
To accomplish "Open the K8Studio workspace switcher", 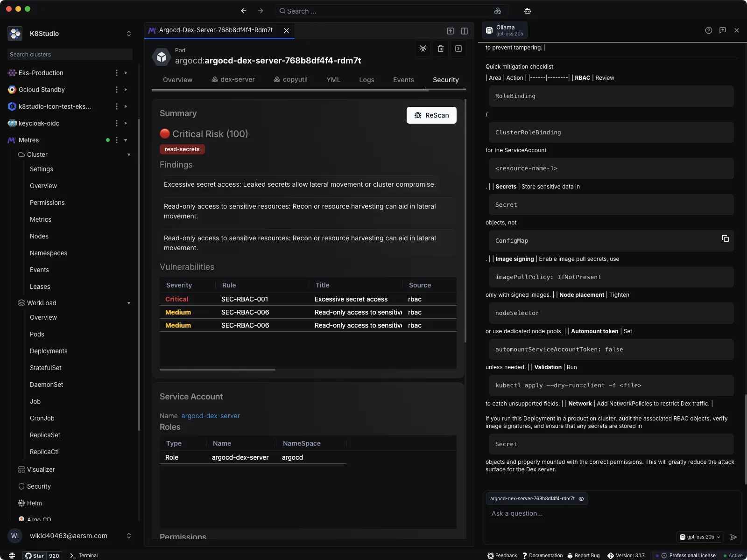I will click(129, 34).
